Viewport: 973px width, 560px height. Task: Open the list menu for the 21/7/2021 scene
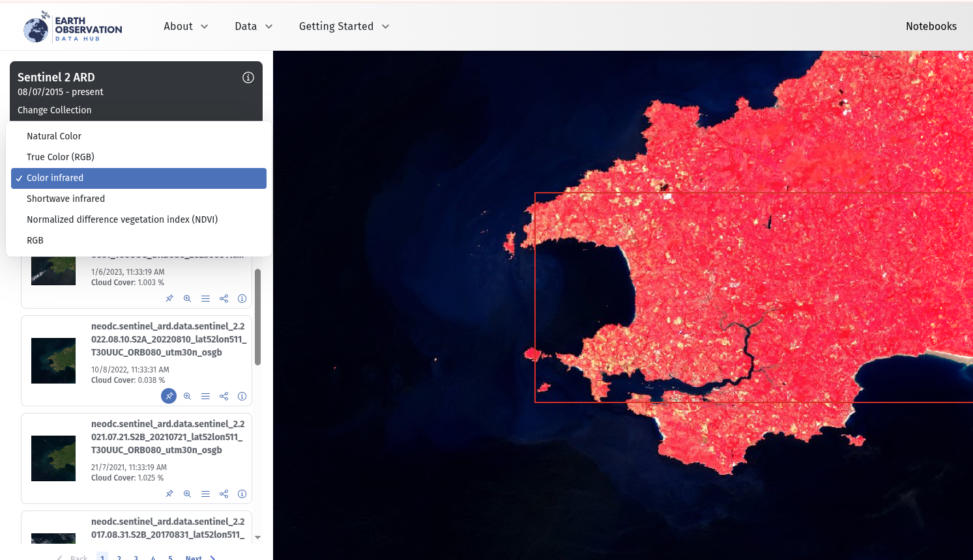(x=205, y=494)
